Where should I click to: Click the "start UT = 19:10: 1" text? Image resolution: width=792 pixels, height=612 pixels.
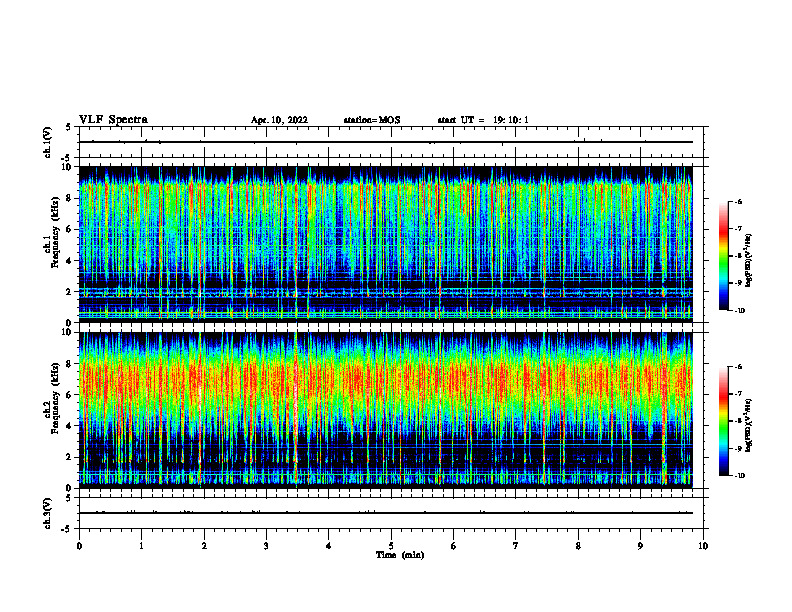(483, 120)
